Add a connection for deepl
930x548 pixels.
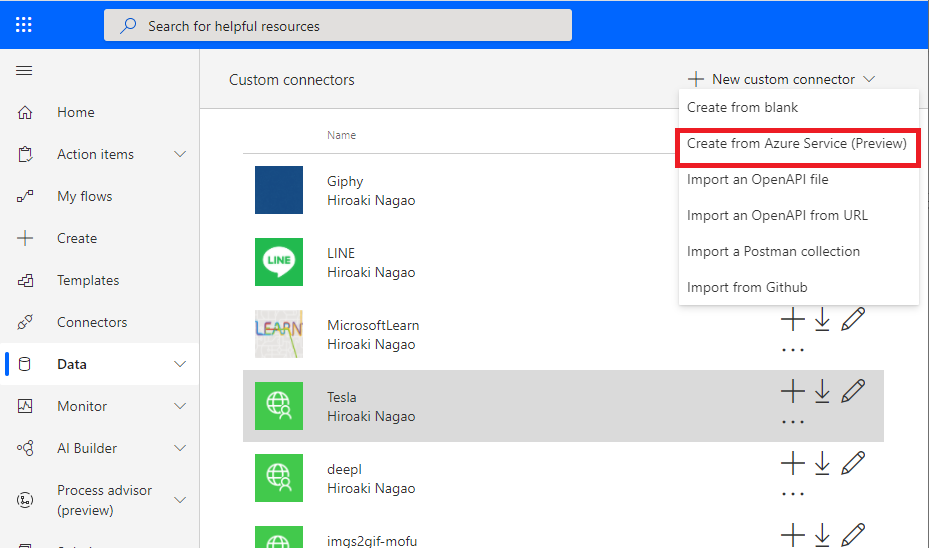pyautogui.click(x=792, y=463)
